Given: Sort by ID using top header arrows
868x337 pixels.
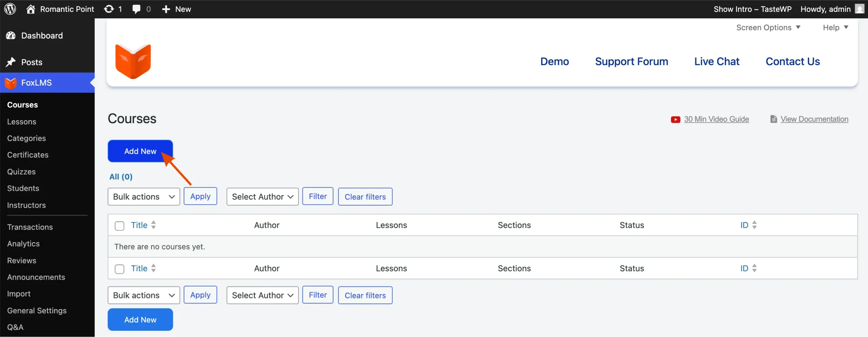Looking at the screenshot, I should point(754,225).
